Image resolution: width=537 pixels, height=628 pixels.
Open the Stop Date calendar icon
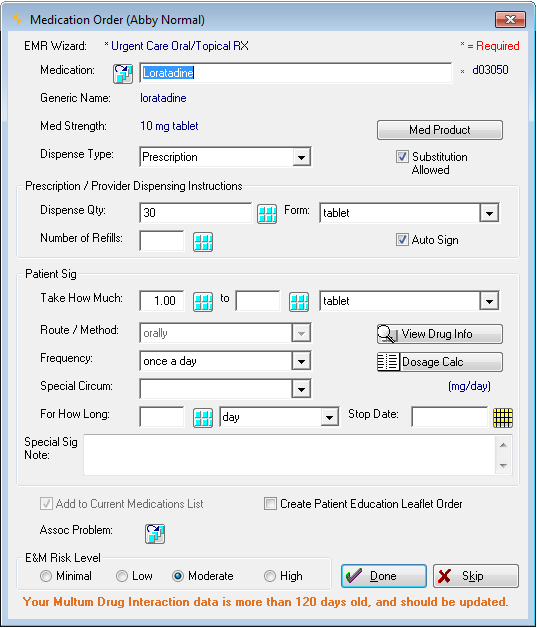coord(503,418)
